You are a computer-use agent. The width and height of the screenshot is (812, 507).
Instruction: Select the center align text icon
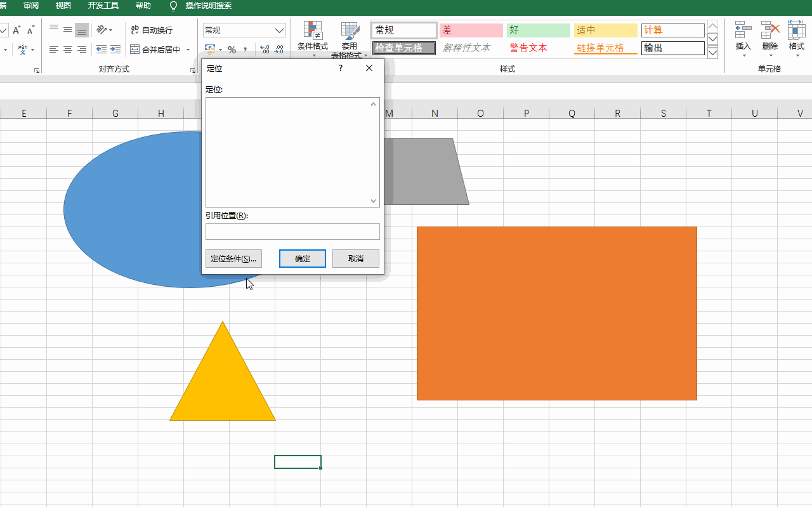[68, 49]
